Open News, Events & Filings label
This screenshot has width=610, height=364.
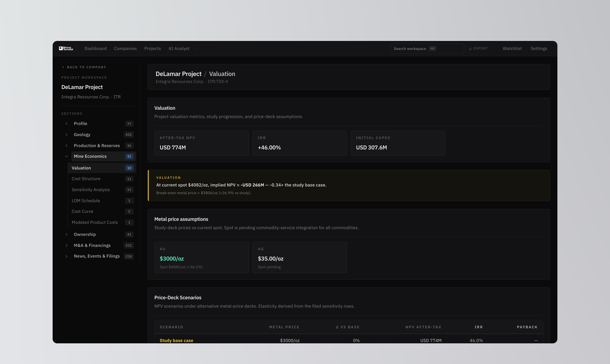click(97, 256)
